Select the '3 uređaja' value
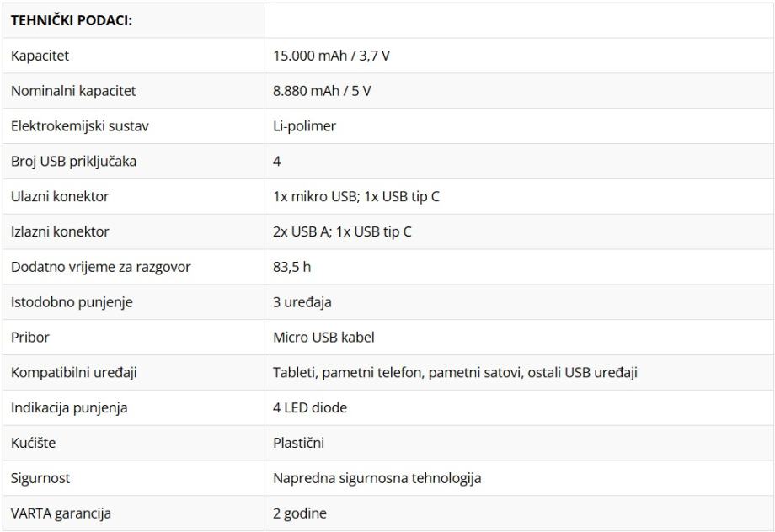 (x=301, y=302)
